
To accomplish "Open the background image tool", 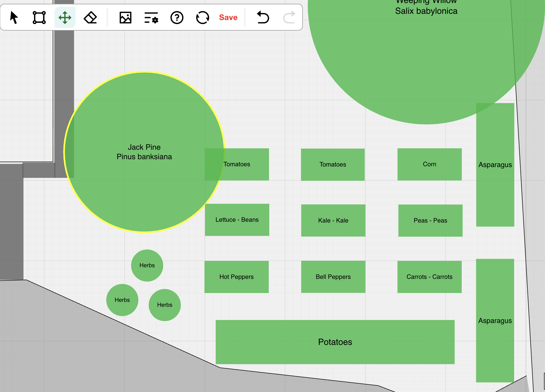I will [126, 18].
